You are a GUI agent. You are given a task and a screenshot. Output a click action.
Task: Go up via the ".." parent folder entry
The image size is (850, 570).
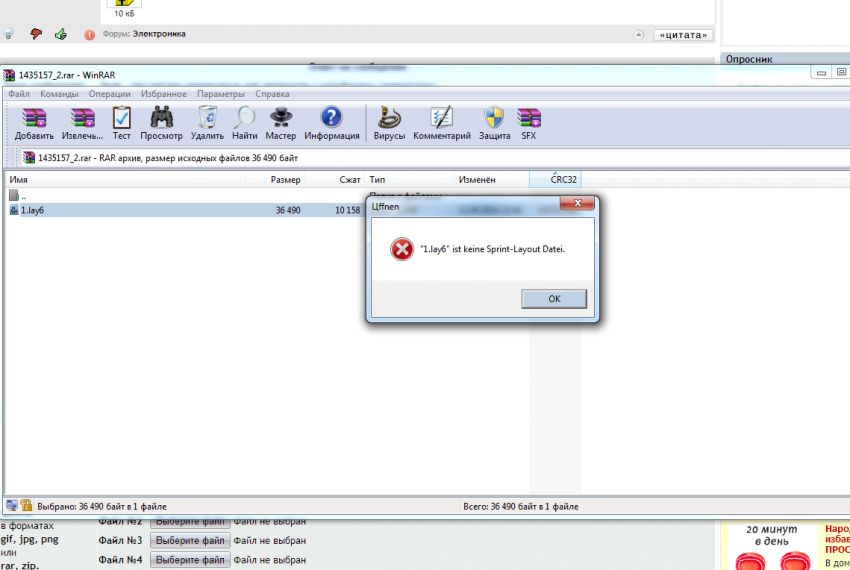pos(22,196)
